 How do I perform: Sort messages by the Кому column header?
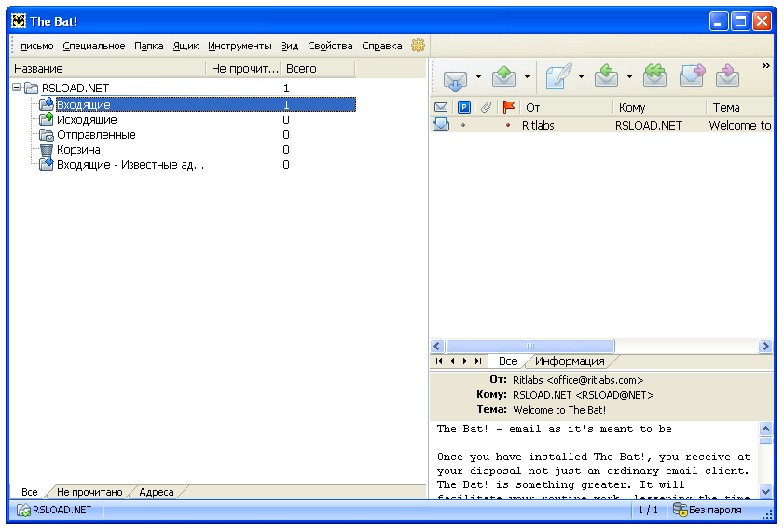632,107
